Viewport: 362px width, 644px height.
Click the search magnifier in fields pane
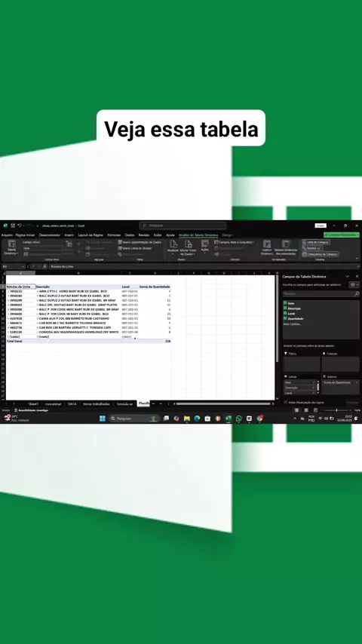356,294
